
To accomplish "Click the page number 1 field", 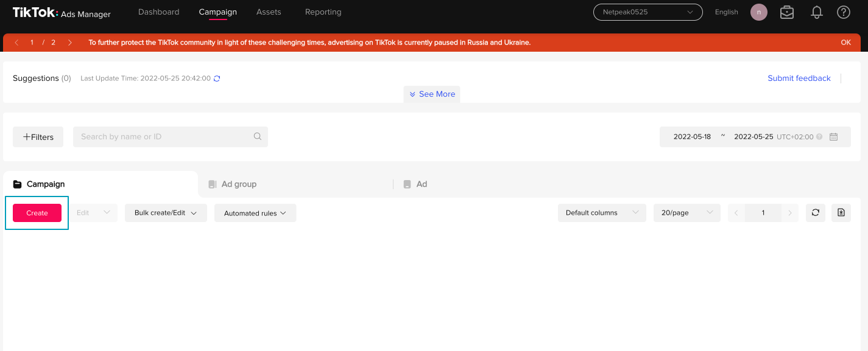I will click(763, 213).
